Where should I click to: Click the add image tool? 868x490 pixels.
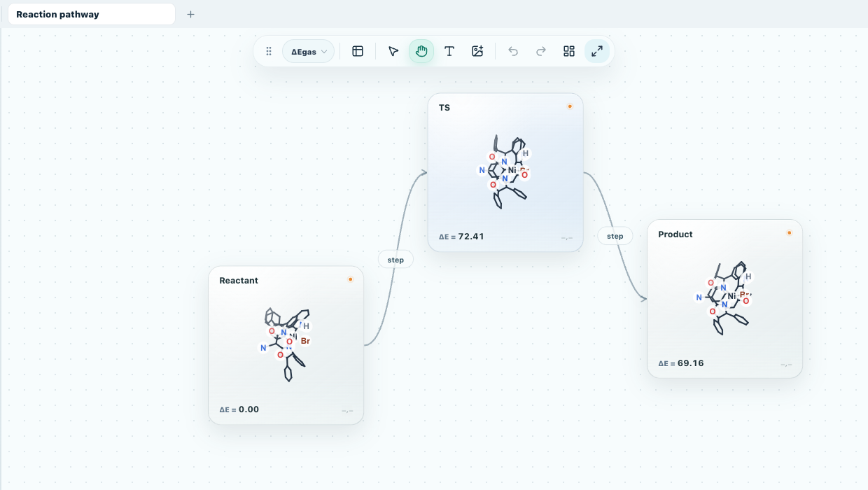click(x=477, y=51)
